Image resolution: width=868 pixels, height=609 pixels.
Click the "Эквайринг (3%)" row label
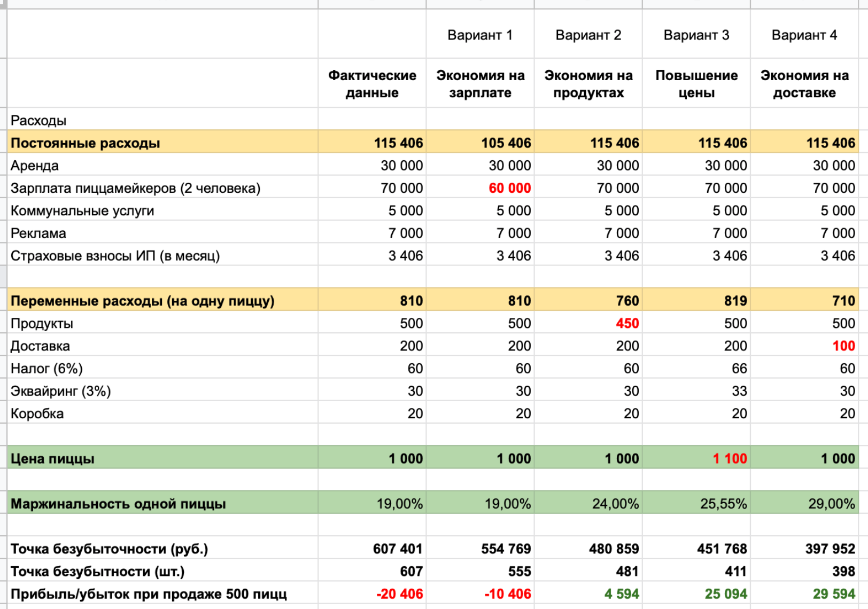(60, 391)
